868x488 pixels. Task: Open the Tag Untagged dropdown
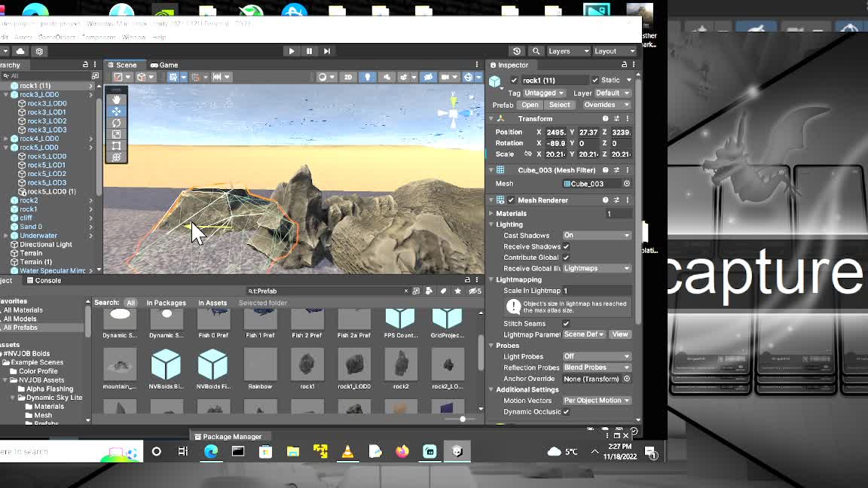544,93
